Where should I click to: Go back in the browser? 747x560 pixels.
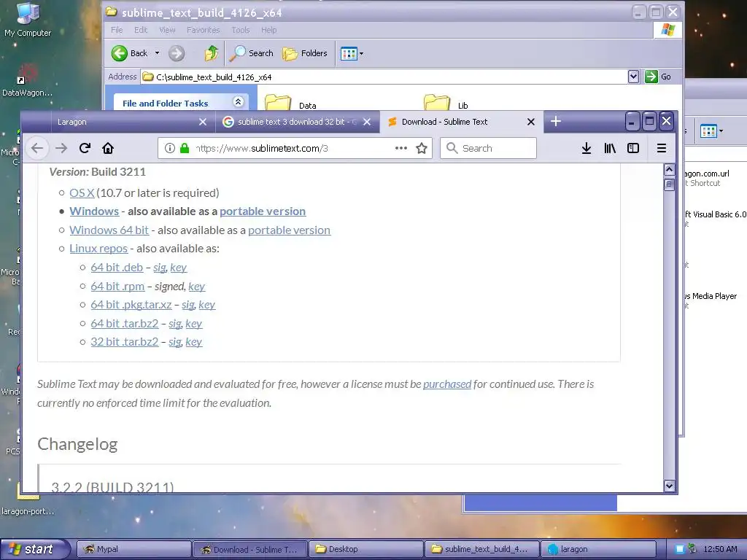pyautogui.click(x=37, y=148)
